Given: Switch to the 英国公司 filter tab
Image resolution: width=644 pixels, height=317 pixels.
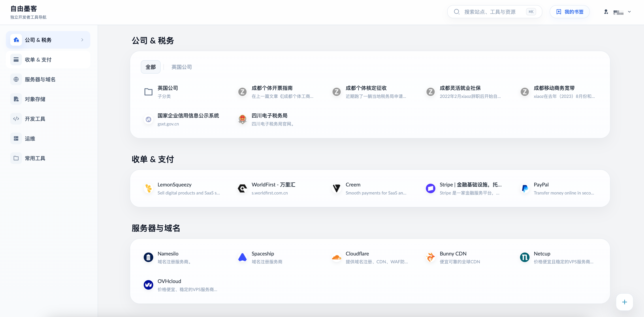Looking at the screenshot, I should click(182, 67).
